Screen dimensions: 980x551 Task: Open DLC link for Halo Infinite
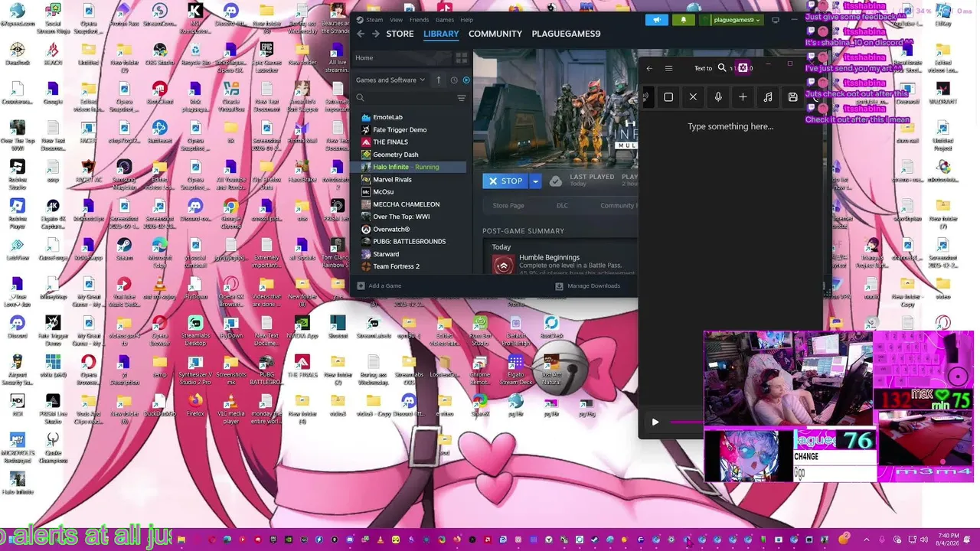coord(562,206)
